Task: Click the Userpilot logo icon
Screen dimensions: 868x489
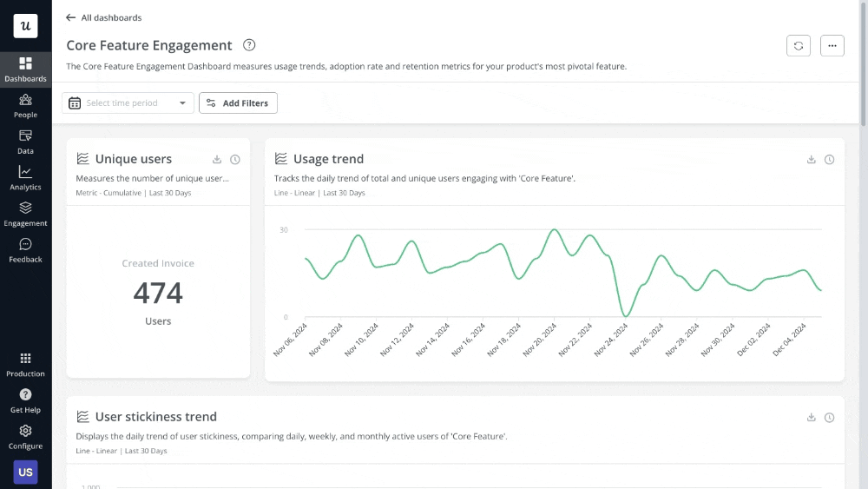Action: 25,26
